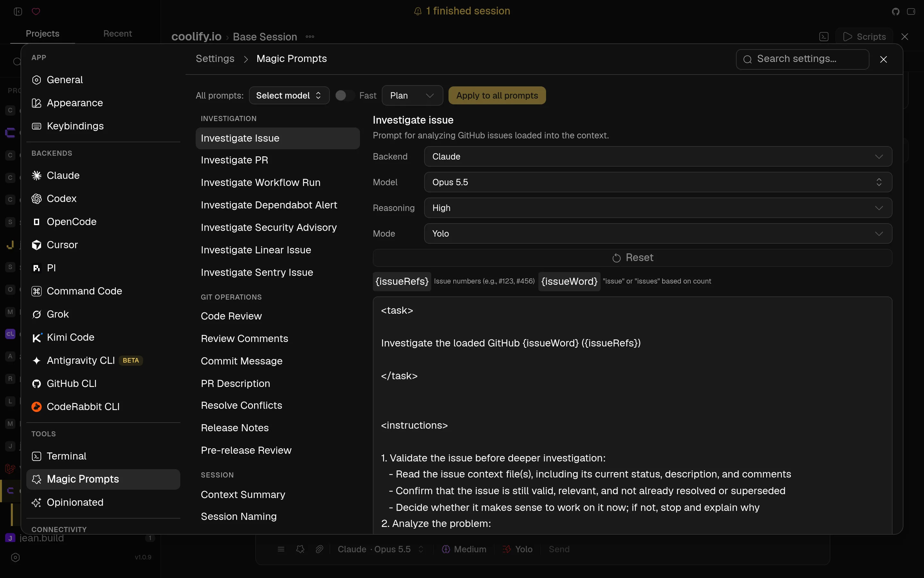Click settings gear at bottom left

15,557
